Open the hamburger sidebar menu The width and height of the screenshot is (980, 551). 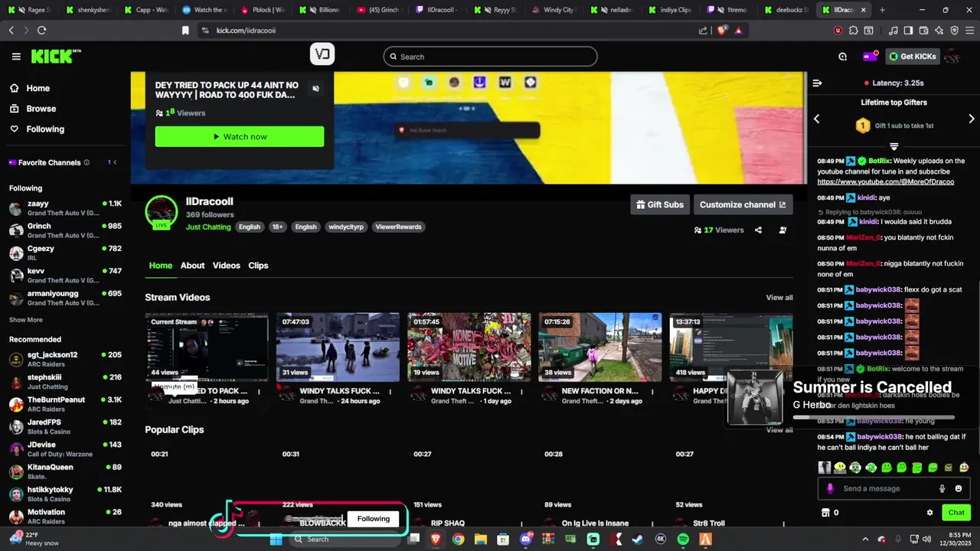16,57
